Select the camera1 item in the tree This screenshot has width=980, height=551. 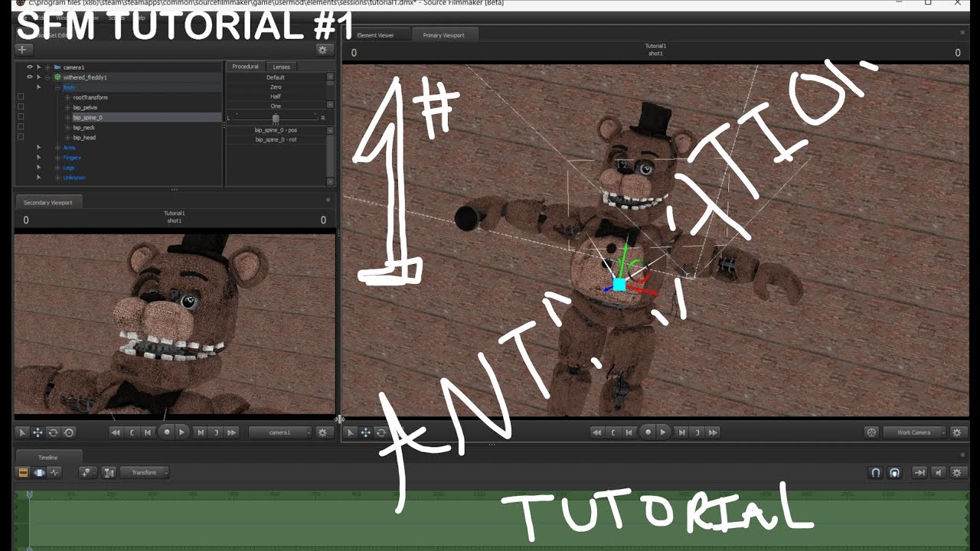(x=73, y=67)
